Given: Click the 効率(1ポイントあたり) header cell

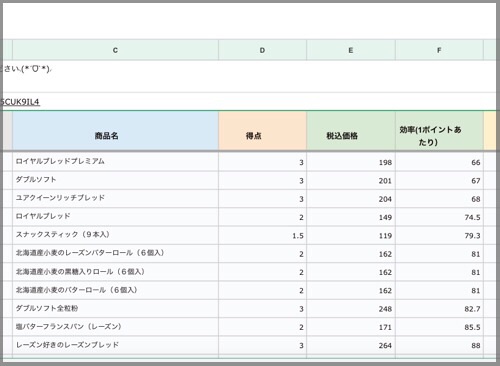Looking at the screenshot, I should (439, 131).
